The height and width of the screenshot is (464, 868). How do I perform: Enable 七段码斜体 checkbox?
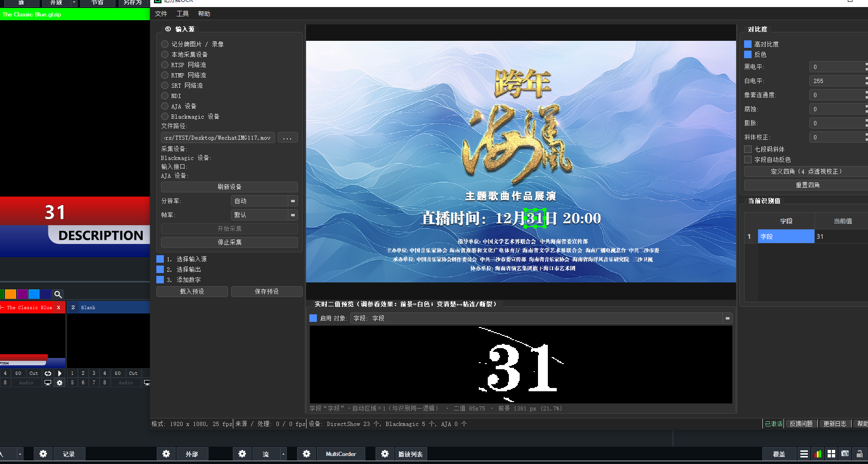coord(748,149)
